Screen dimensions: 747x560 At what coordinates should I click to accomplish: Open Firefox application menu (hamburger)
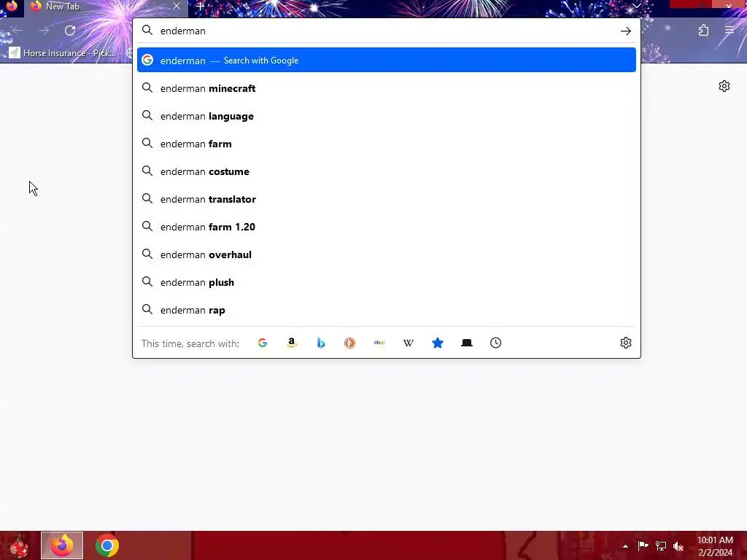point(729,31)
